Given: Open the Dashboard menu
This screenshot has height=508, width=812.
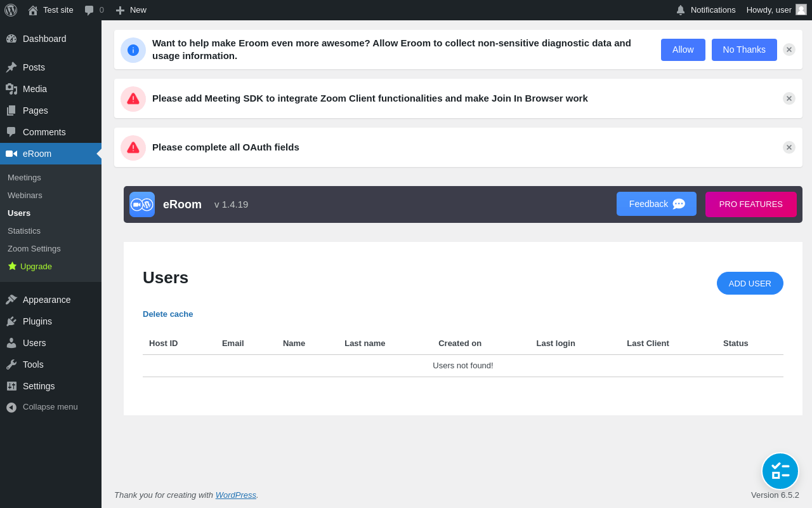Looking at the screenshot, I should coord(44,39).
